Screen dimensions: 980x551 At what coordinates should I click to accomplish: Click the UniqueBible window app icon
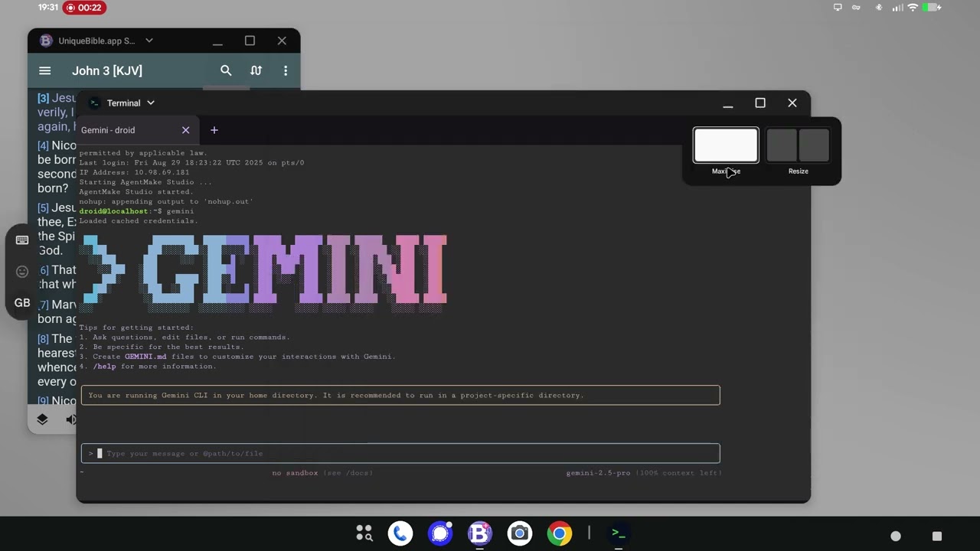coord(46,41)
